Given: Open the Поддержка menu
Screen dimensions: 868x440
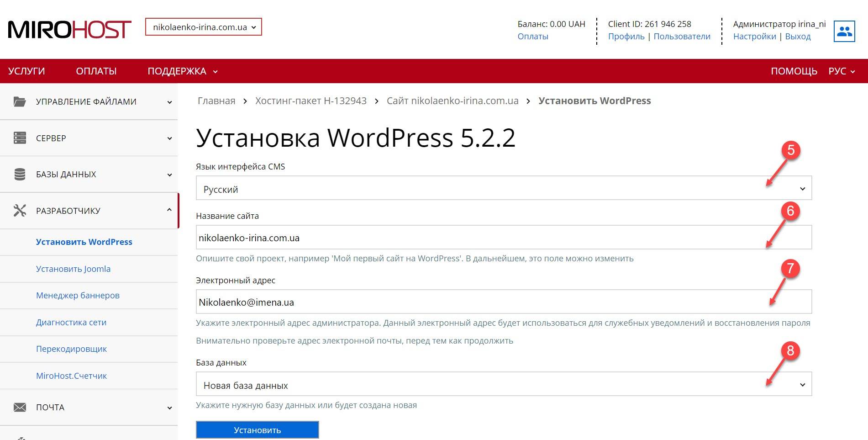Looking at the screenshot, I should coord(183,71).
